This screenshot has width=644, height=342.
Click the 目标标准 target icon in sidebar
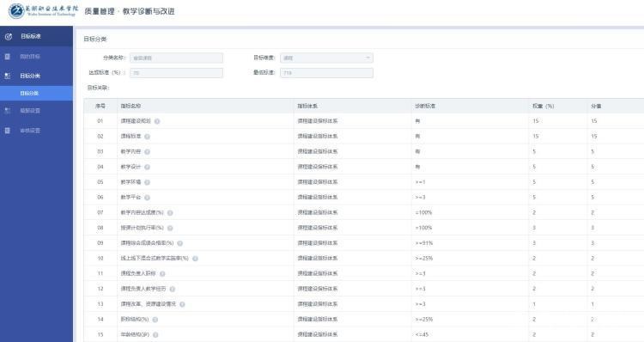click(9, 37)
